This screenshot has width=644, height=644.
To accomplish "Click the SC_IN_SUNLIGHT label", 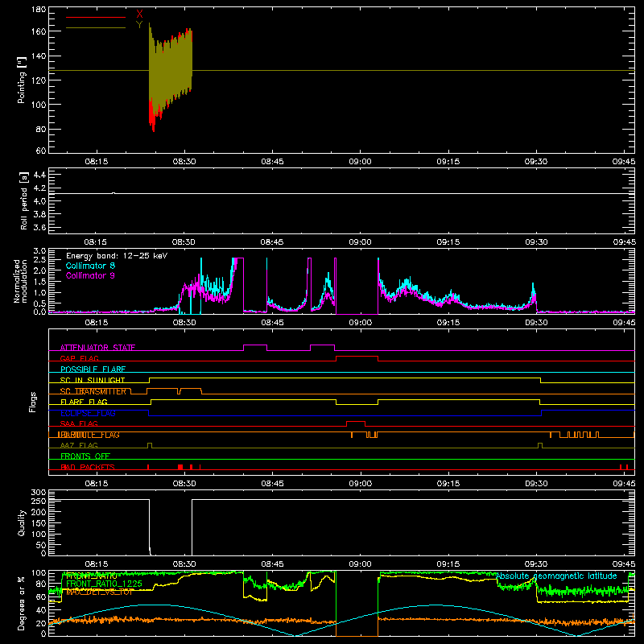I will click(93, 380).
